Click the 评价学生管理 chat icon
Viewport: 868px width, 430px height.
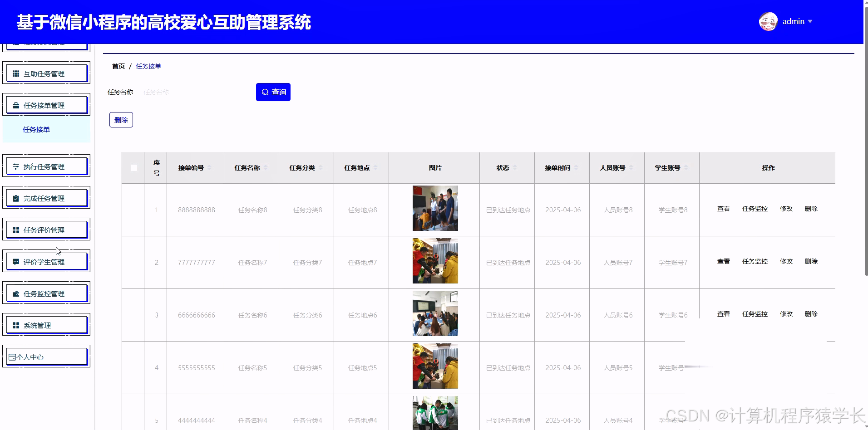[16, 261]
